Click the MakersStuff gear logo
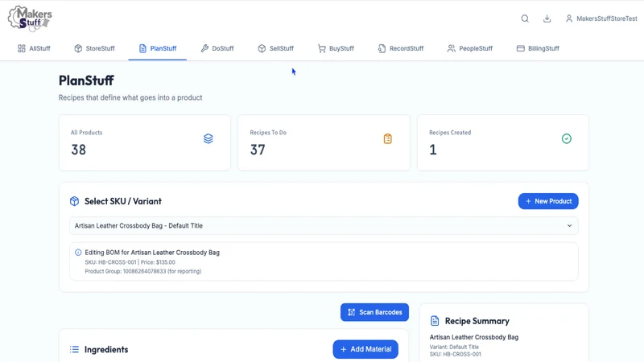Image resolution: width=644 pixels, height=362 pixels. tap(30, 19)
